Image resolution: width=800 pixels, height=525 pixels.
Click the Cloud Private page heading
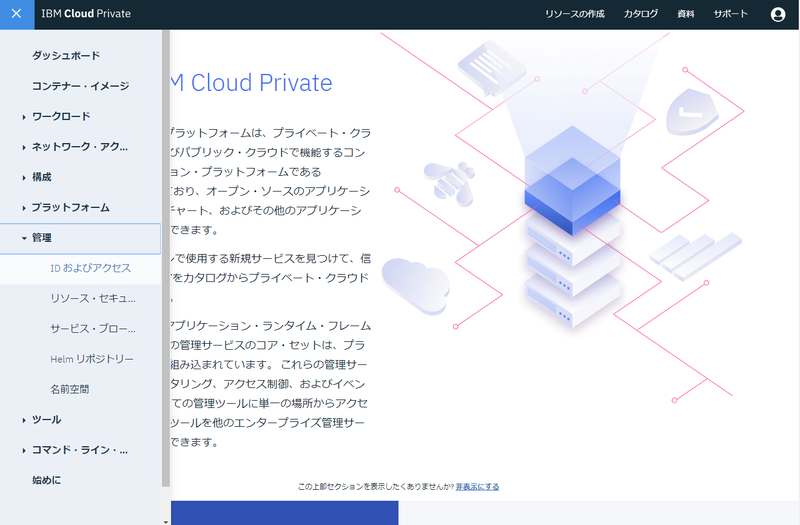pyautogui.click(x=252, y=83)
